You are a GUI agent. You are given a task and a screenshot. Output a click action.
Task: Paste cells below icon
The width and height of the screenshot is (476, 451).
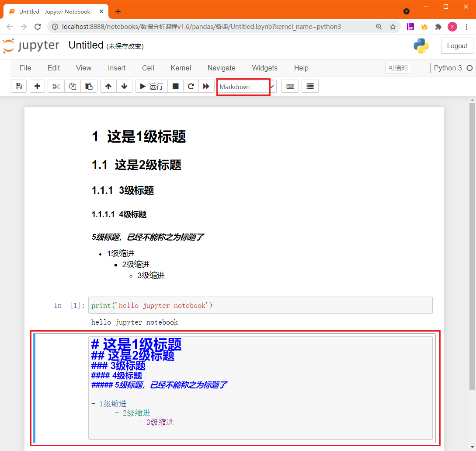89,86
